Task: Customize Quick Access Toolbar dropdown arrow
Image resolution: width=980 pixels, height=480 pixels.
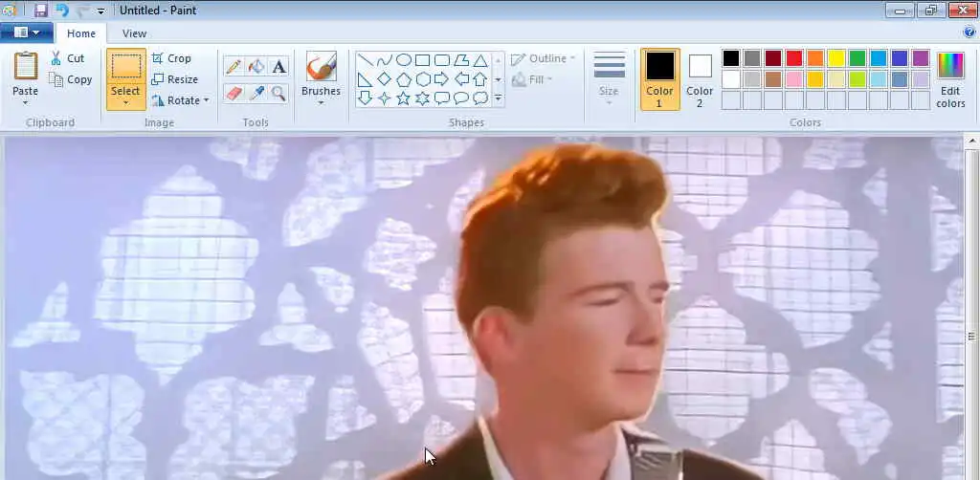Action: click(x=101, y=11)
